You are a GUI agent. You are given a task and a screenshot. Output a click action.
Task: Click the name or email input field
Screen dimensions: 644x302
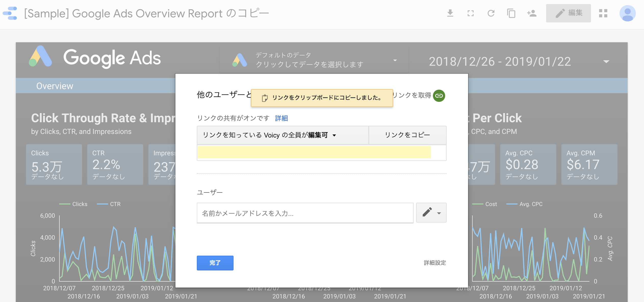click(x=305, y=213)
